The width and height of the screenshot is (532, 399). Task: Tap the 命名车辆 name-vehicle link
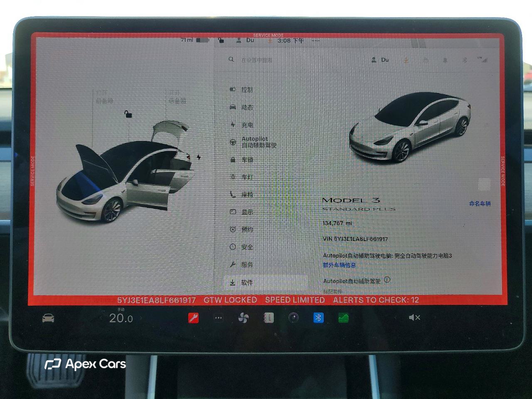pyautogui.click(x=480, y=204)
